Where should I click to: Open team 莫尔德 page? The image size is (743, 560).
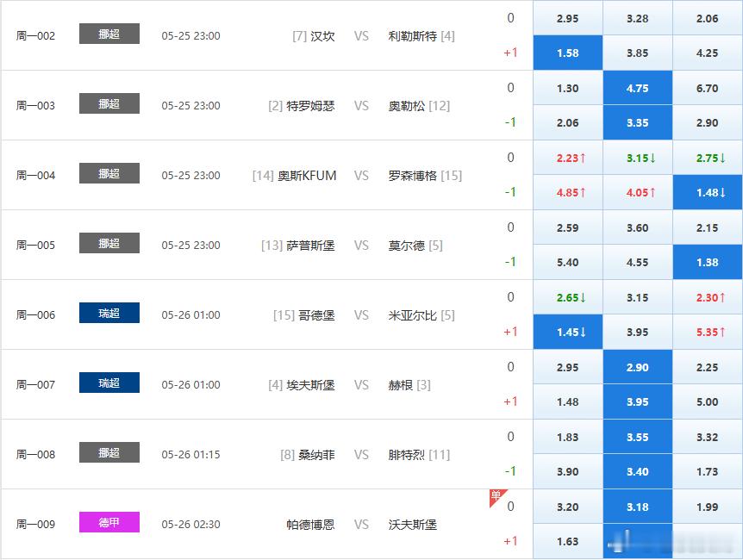coord(407,246)
